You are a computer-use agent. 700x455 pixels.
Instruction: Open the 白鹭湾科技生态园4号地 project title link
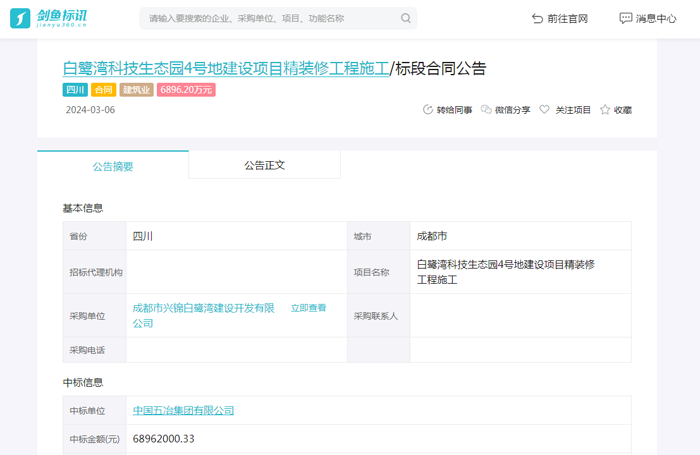tap(226, 68)
